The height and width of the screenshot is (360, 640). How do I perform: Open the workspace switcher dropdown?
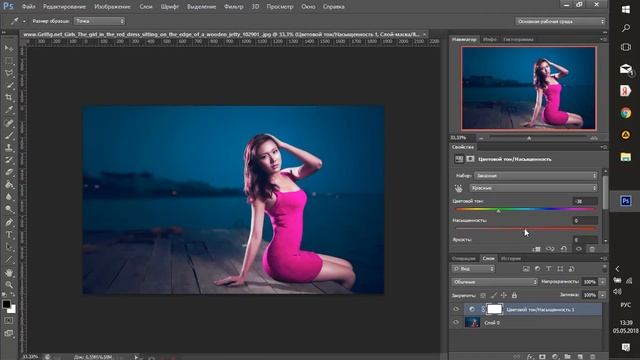pos(560,21)
